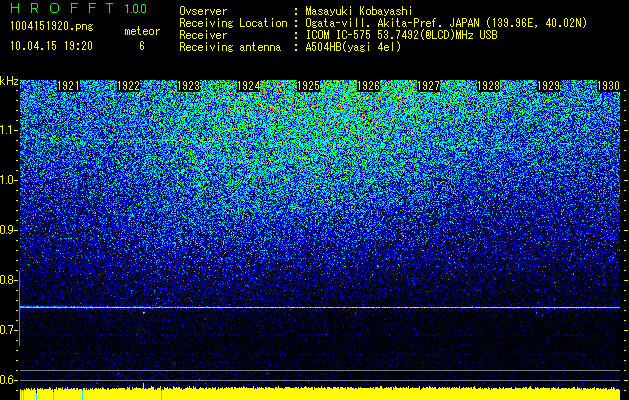Click the A504HB(yagi 4el) antenna text

353,47
